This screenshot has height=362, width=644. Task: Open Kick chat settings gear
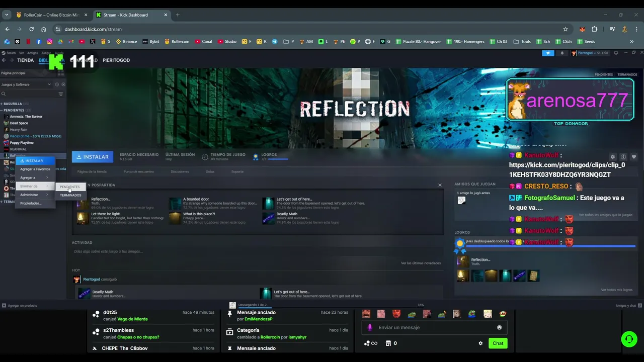(480, 343)
